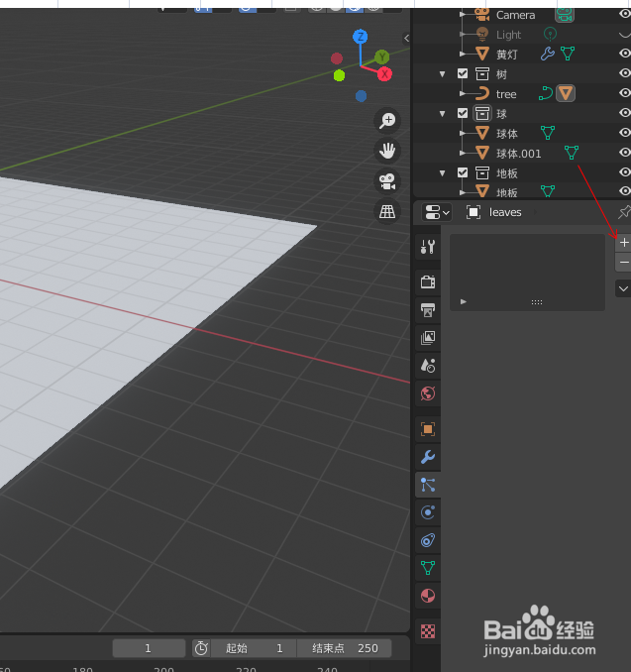
Task: Select 球体.001 in the outliner
Action: click(518, 154)
